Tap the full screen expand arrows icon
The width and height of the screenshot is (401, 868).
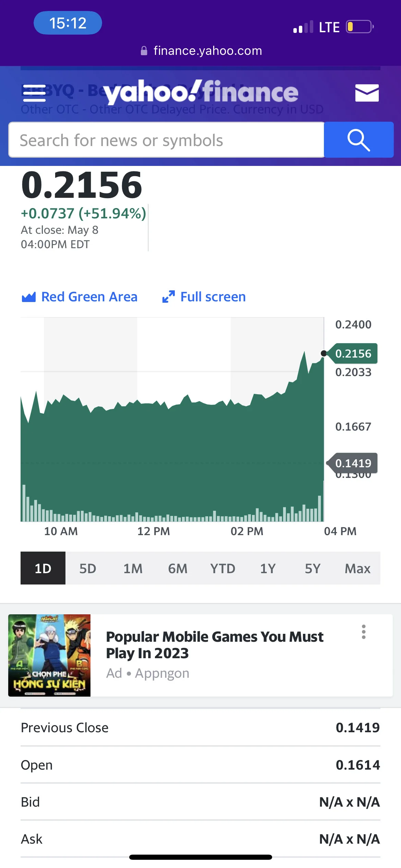click(x=169, y=297)
